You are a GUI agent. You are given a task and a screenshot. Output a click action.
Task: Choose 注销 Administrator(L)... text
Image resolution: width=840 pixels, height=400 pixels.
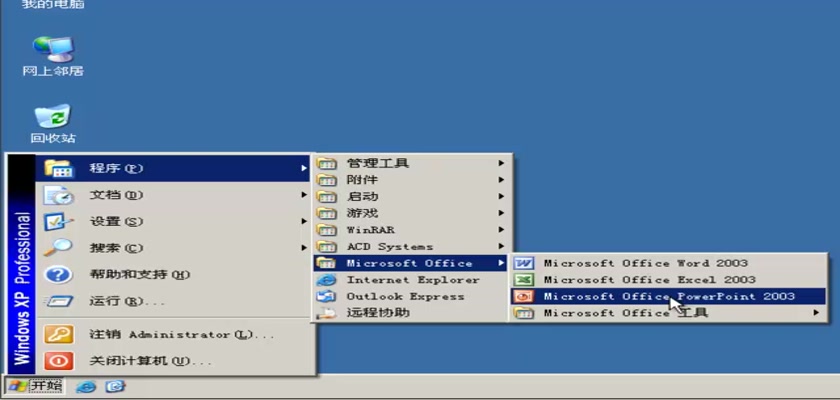(182, 335)
